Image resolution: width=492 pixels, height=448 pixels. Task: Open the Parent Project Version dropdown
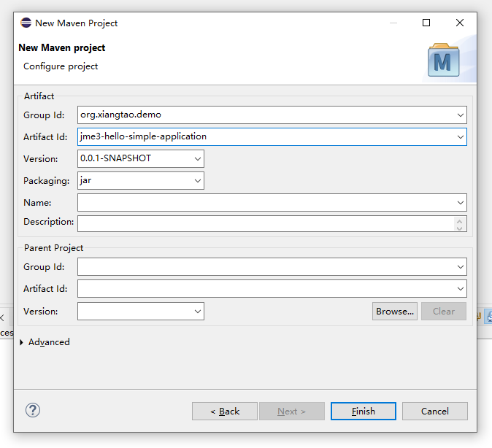(197, 312)
